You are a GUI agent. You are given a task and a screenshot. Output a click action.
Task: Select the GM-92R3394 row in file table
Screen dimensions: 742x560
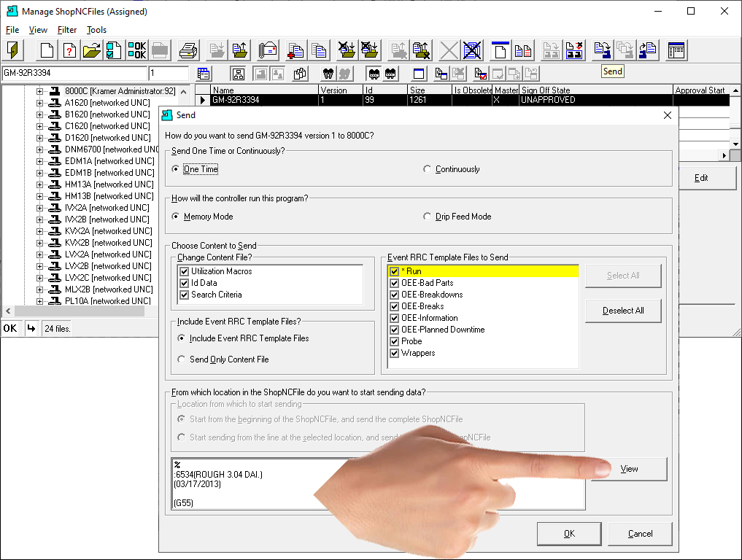point(463,101)
